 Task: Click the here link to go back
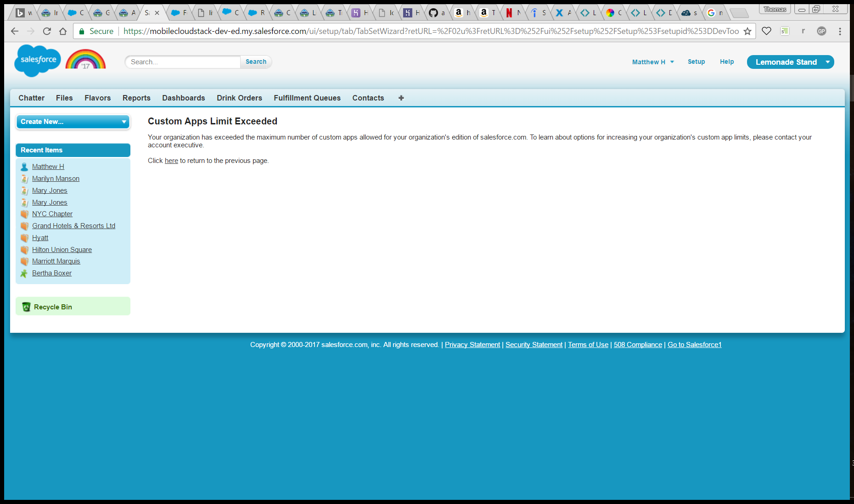pos(171,161)
